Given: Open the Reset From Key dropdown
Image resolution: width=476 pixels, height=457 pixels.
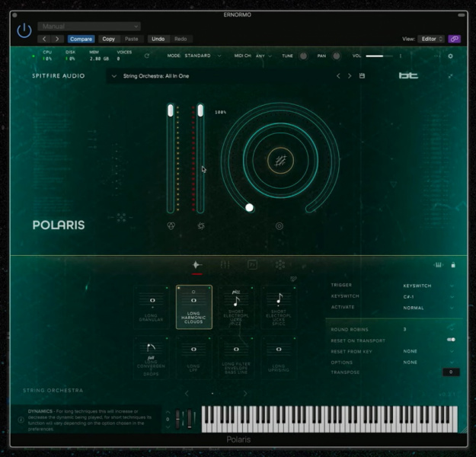Looking at the screenshot, I should click(x=428, y=351).
